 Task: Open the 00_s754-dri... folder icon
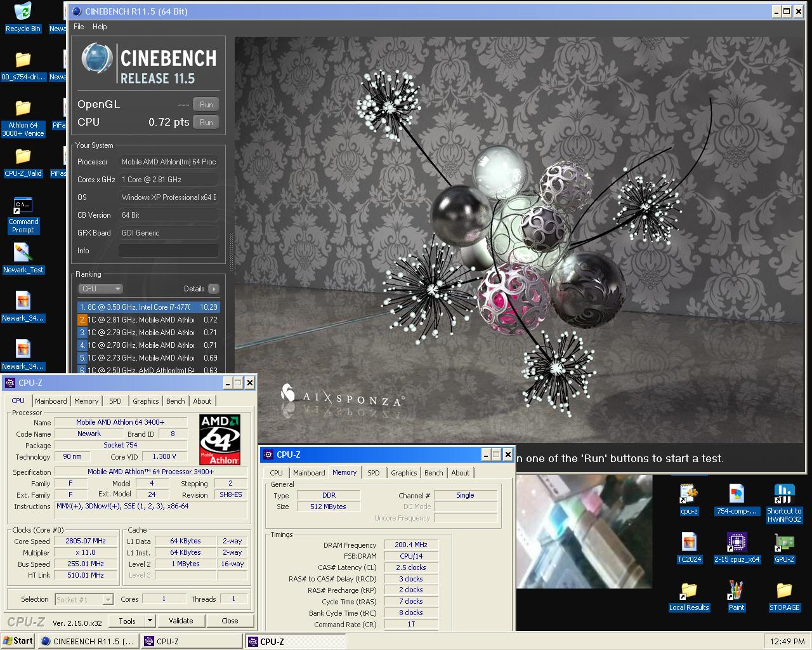tap(23, 66)
